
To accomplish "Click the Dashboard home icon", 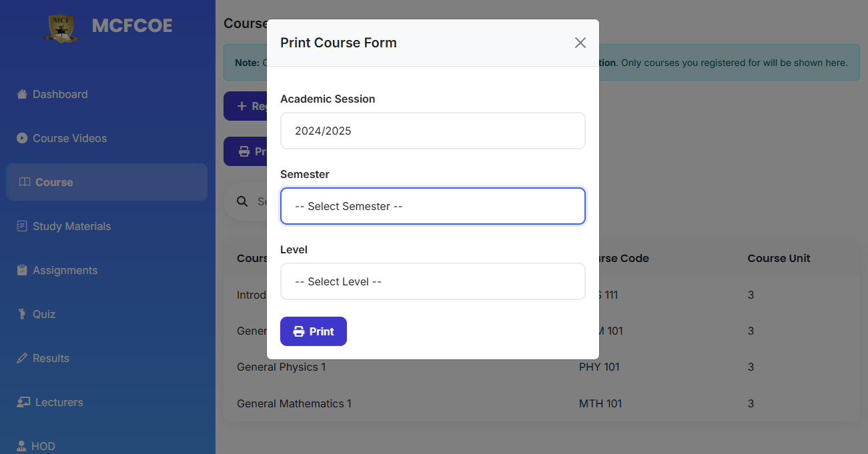I will tap(21, 94).
